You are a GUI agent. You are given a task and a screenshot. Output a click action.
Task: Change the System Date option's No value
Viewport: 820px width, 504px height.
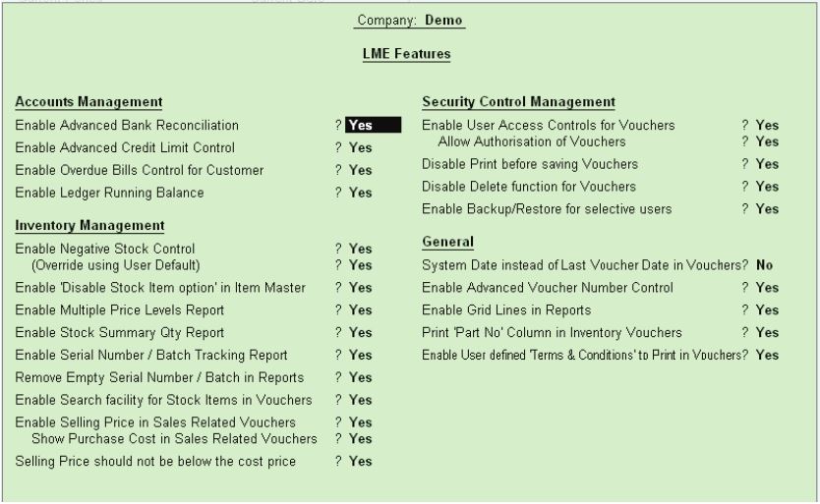(765, 265)
